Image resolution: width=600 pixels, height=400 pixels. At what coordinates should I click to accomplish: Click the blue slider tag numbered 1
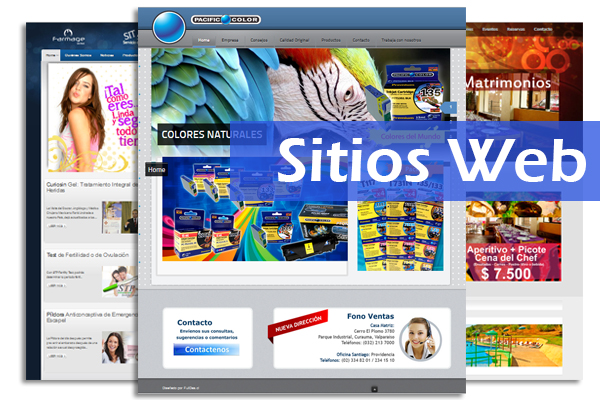coord(450,107)
